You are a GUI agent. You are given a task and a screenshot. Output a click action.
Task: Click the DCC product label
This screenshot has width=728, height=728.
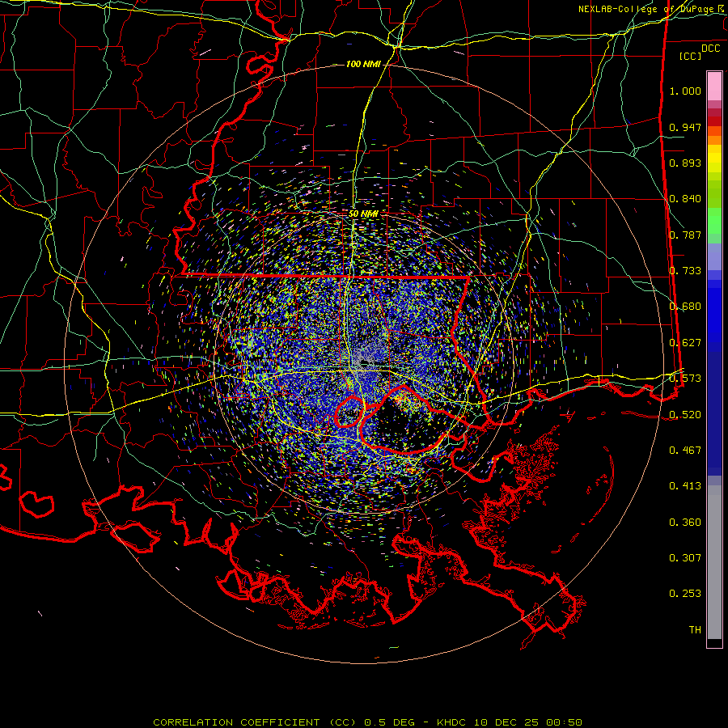(x=710, y=49)
